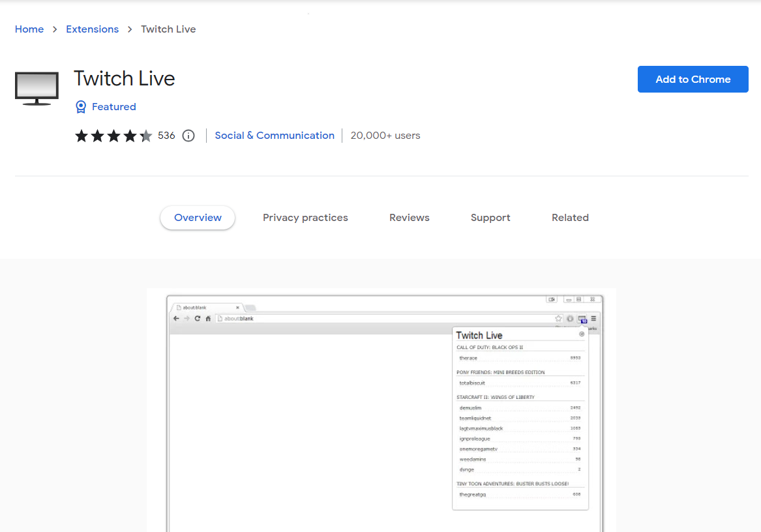Switch to the Privacy practices tab
The width and height of the screenshot is (761, 532).
tap(305, 217)
